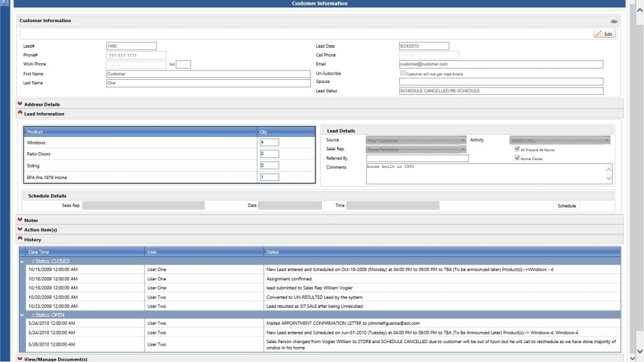Select the Assignment confirmed history entry
The height and width of the screenshot is (362, 644).
click(323, 278)
